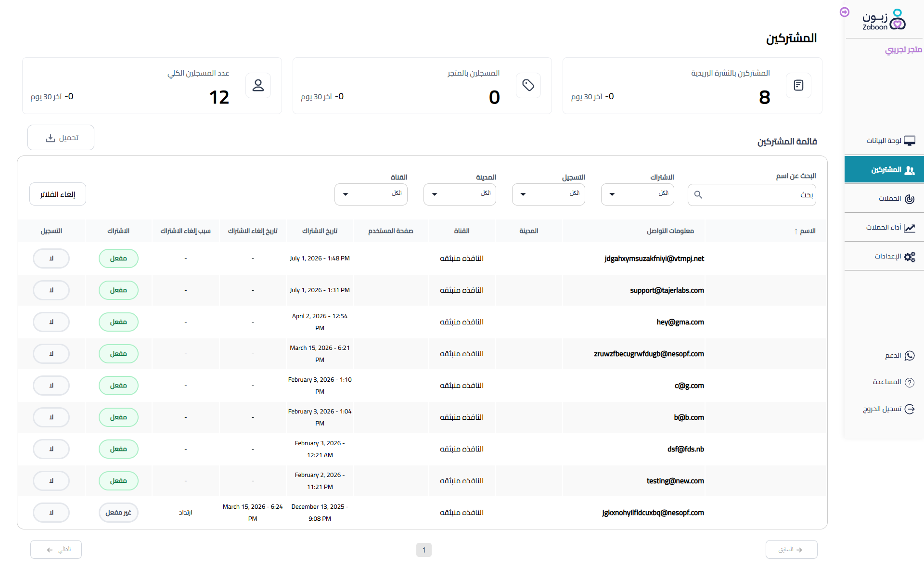Open المشتركين menu item
This screenshot has width=924, height=567.
[x=885, y=169]
